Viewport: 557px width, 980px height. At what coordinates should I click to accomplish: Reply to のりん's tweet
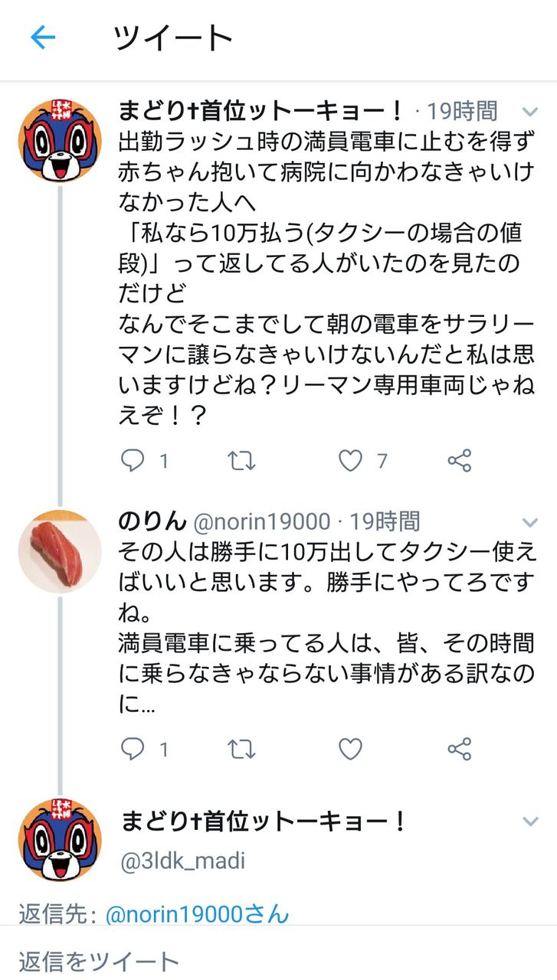133,749
